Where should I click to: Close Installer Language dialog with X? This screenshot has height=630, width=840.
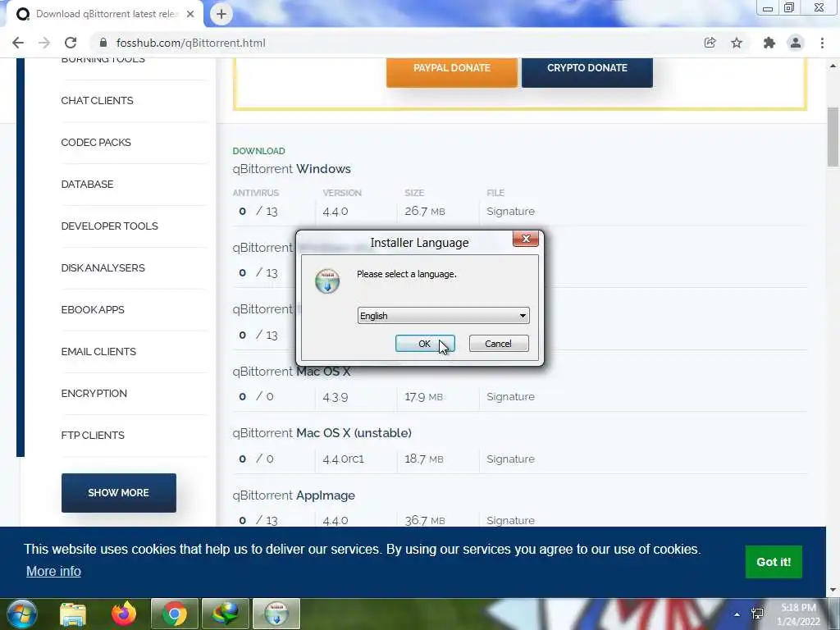[526, 239]
